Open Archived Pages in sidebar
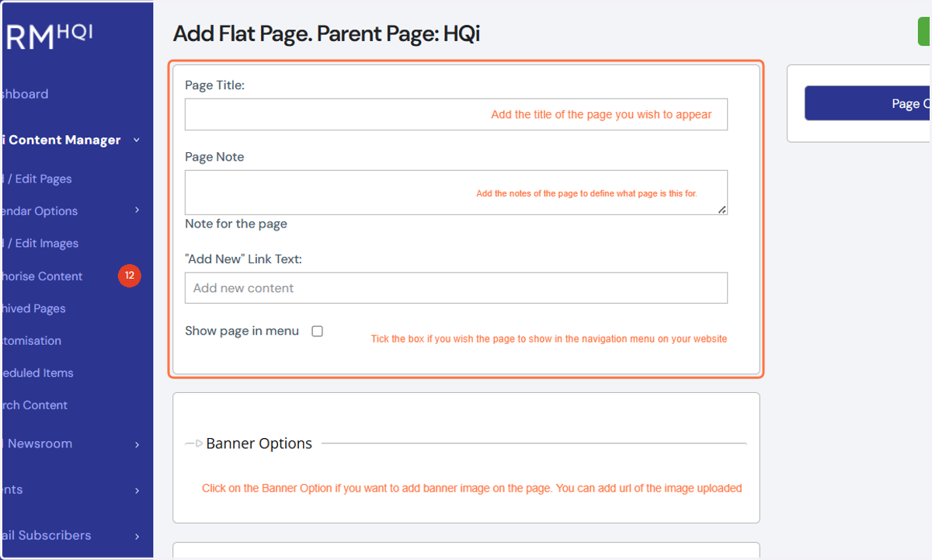 33,308
